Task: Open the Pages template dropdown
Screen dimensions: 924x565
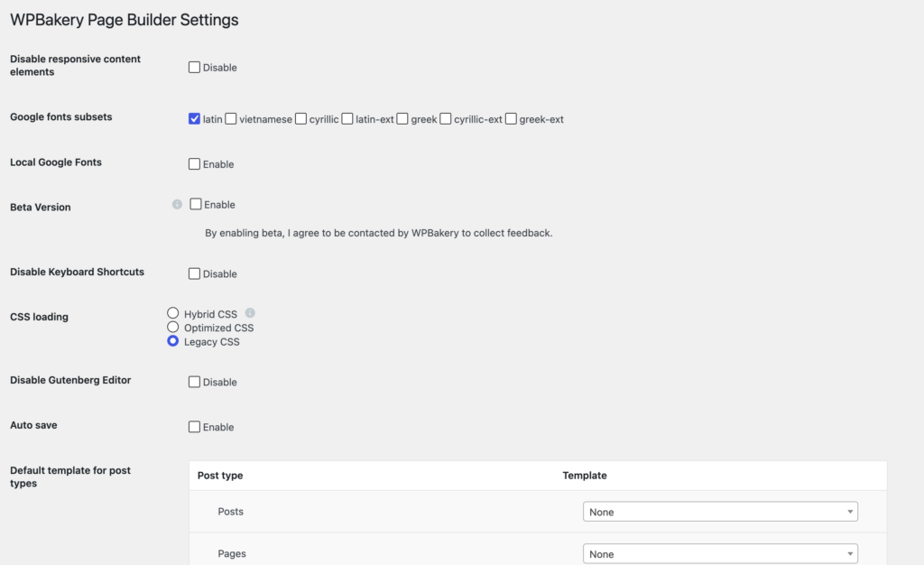Action: (x=720, y=554)
